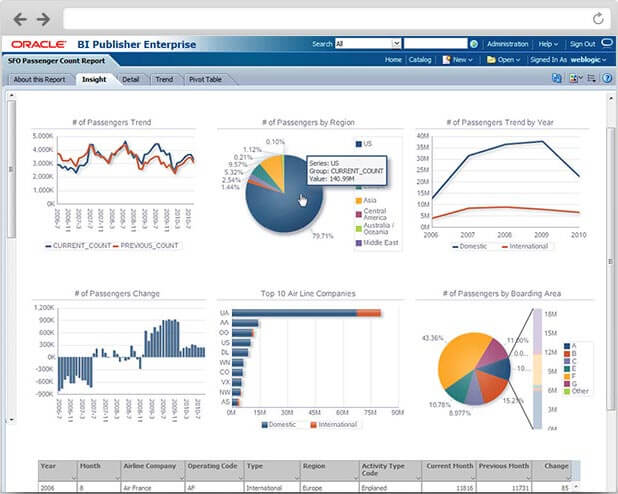The image size is (618, 494).
Task: Expand the New dropdown menu
Action: pos(458,60)
